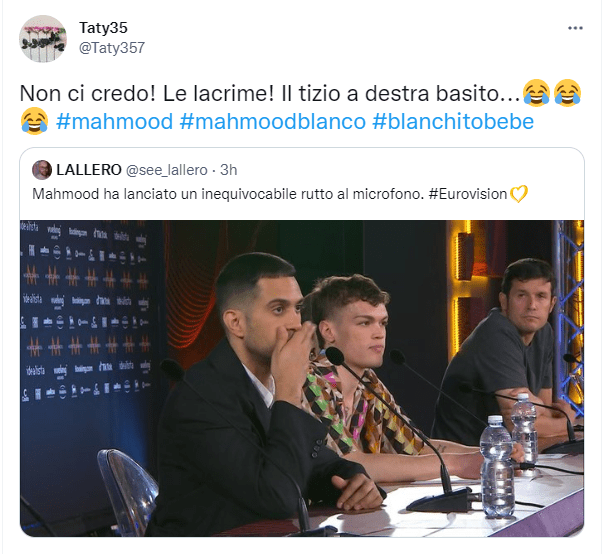The image size is (603, 554).
Task: Follow the #mahmoodblanco hashtag link
Action: tap(272, 121)
